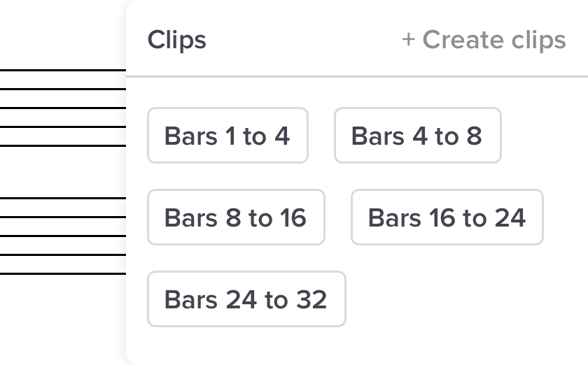
Task: Play the Bars 24 to 32 clip
Action: pyautogui.click(x=246, y=299)
